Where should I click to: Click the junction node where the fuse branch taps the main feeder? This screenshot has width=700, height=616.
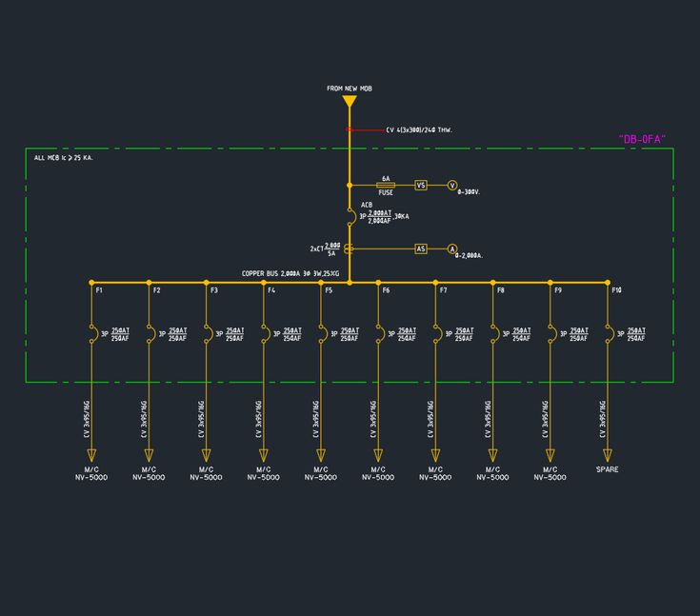[x=350, y=186]
